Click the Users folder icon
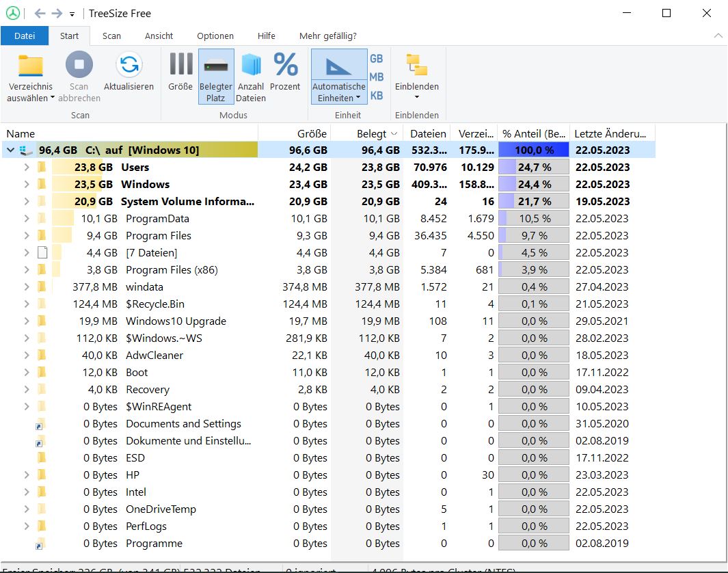Image resolution: width=728 pixels, height=573 pixels. pos(42,167)
